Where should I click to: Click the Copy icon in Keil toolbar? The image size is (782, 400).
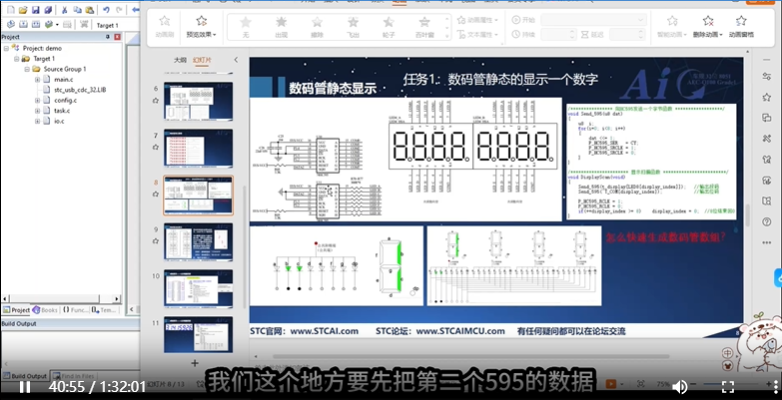pos(77,9)
